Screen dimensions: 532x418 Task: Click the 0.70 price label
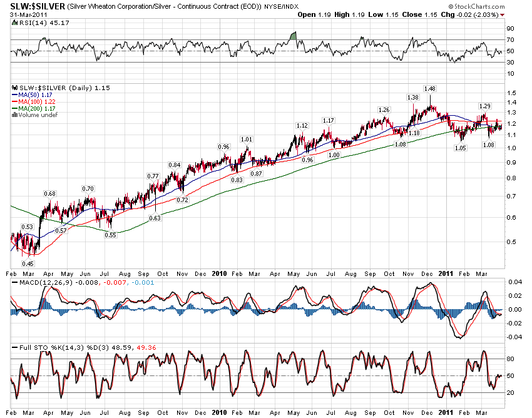[88, 188]
